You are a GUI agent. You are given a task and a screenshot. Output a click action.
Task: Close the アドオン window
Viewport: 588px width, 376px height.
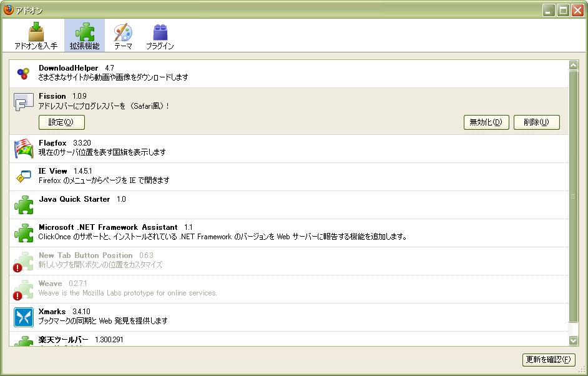[577, 10]
